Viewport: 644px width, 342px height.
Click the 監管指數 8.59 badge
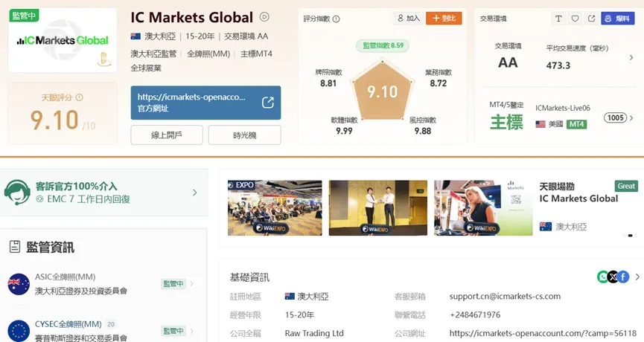click(383, 45)
